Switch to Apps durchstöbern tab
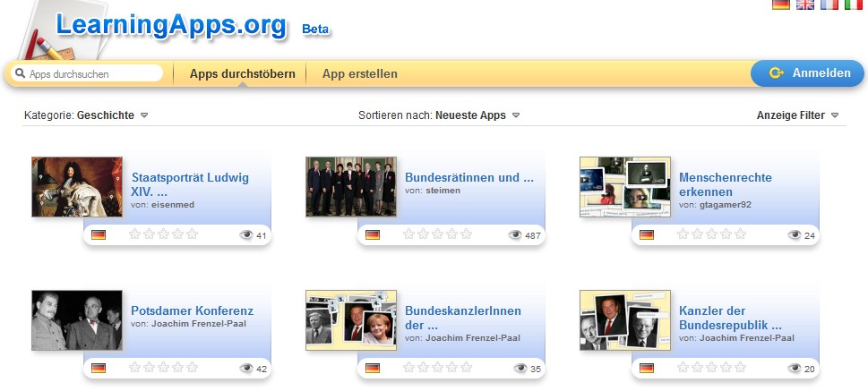 [242, 73]
